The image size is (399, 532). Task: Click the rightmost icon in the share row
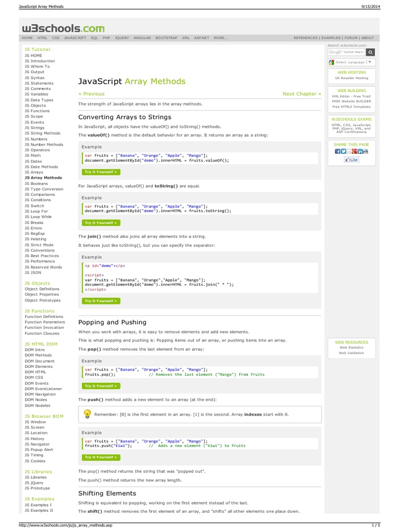365,151
